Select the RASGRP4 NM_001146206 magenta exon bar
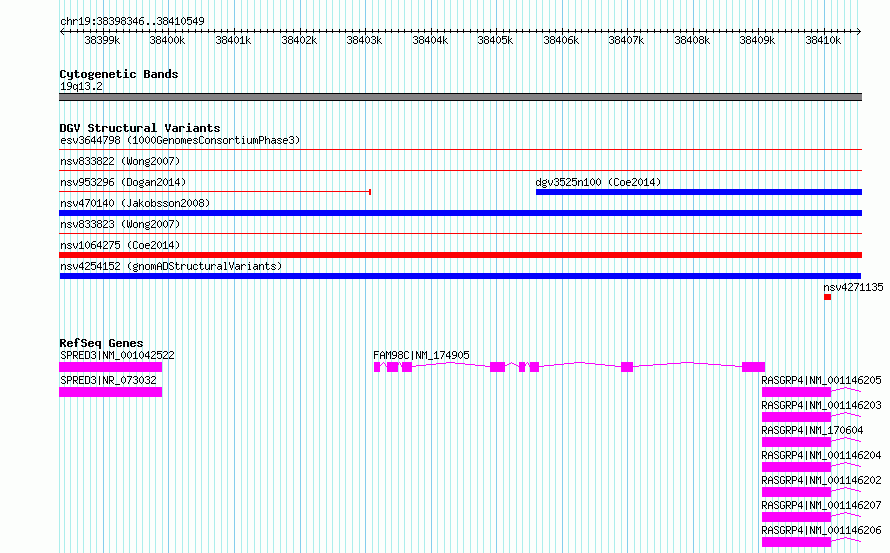Screen dimensions: 890x553 [796, 542]
